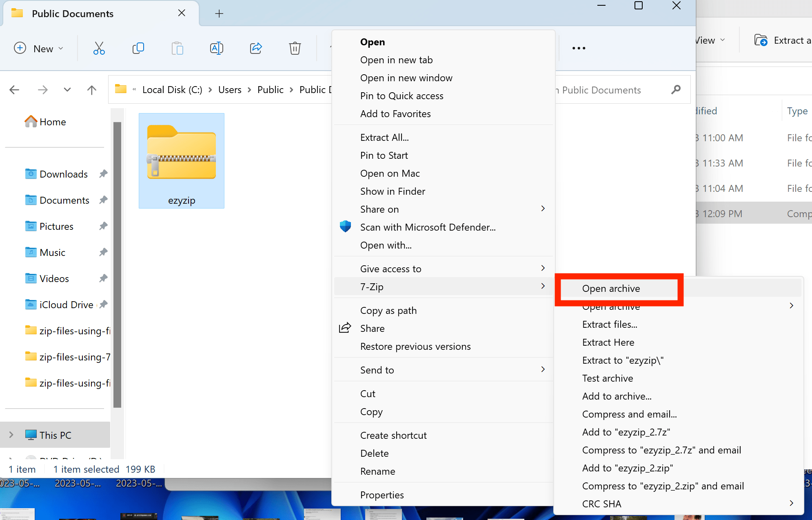Click the Add to archive option
The height and width of the screenshot is (520, 812).
coord(617,396)
